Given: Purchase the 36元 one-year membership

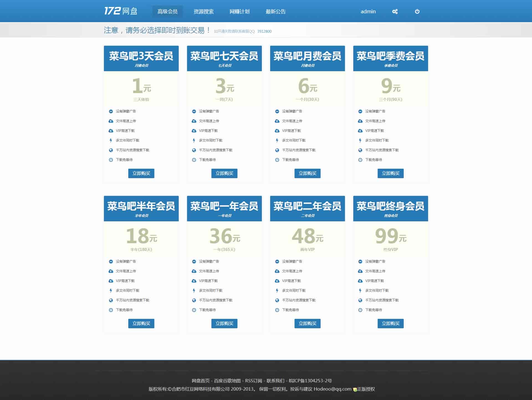Looking at the screenshot, I should coord(224,324).
